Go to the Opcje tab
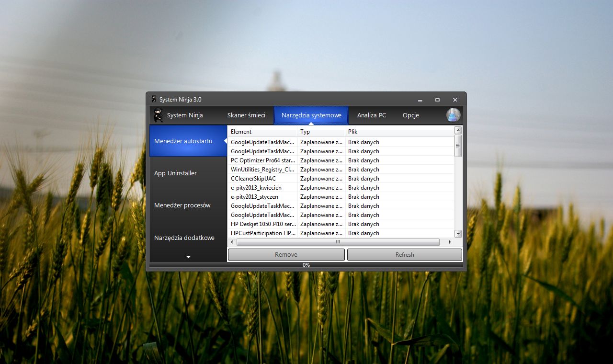 [x=411, y=115]
